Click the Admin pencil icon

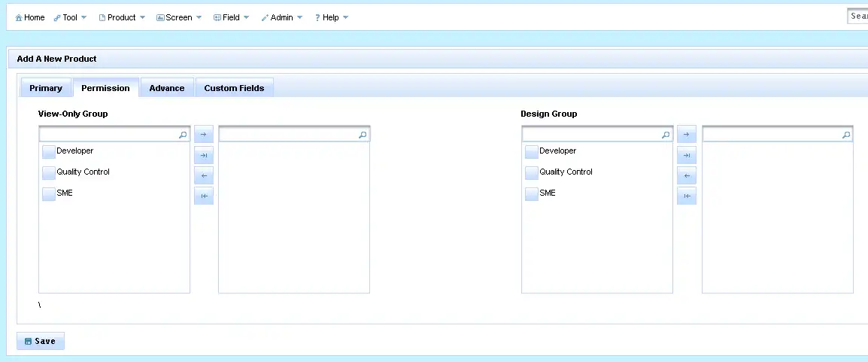click(265, 18)
